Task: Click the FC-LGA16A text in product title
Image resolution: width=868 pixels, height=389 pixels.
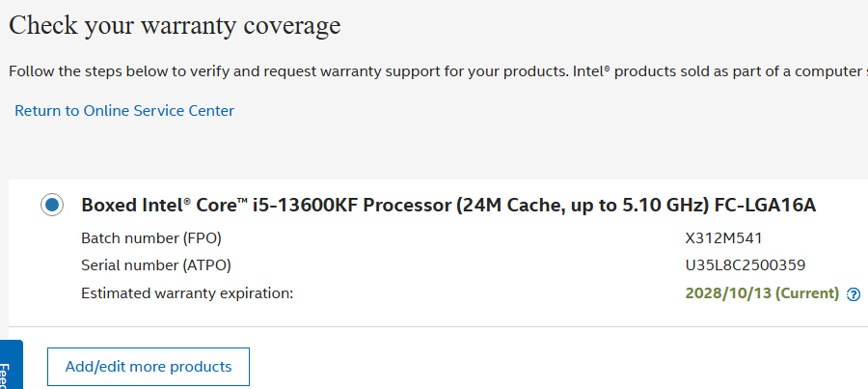Action: 765,206
